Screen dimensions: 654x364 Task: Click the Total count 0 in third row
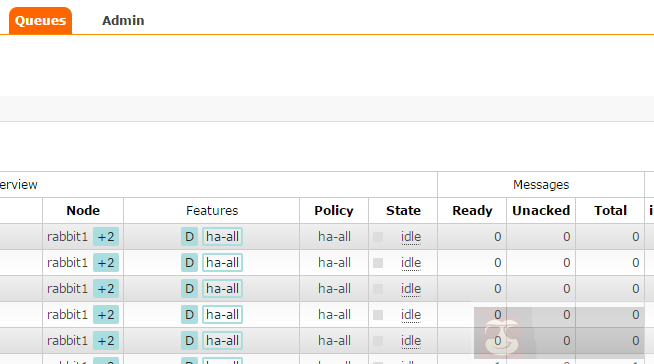(x=636, y=289)
